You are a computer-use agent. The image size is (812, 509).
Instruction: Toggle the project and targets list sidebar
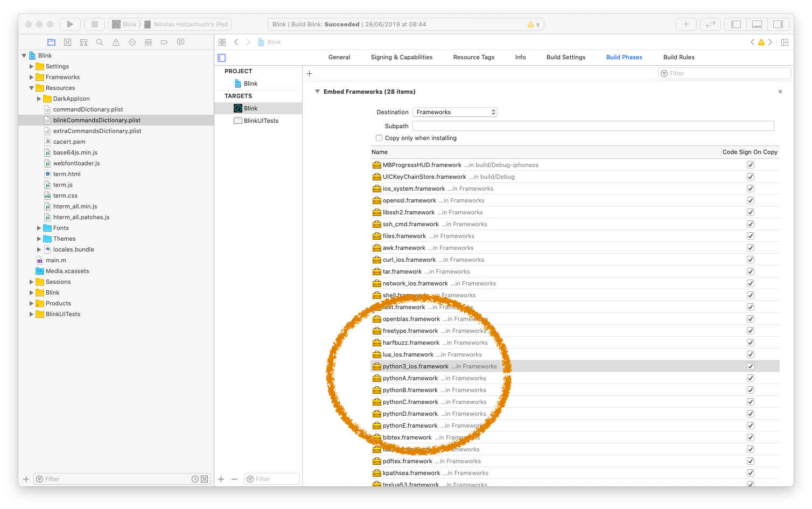221,58
